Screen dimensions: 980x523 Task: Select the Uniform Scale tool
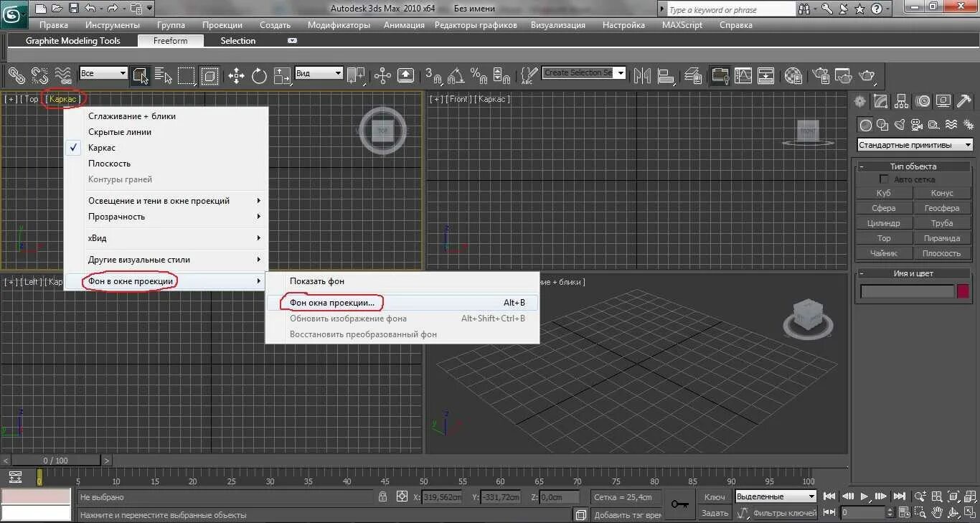tap(282, 75)
